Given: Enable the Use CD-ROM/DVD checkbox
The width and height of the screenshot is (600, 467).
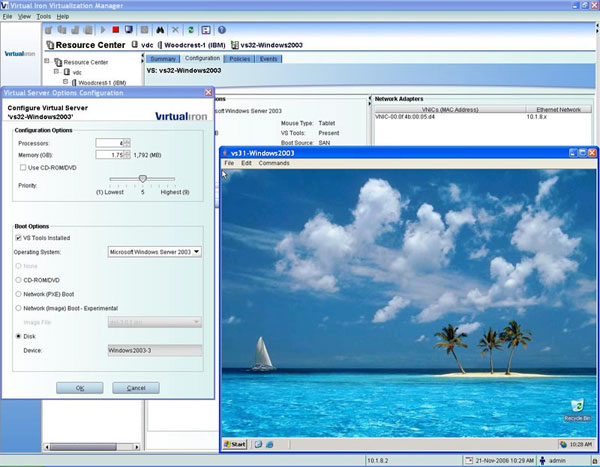Looking at the screenshot, I should pos(23,167).
